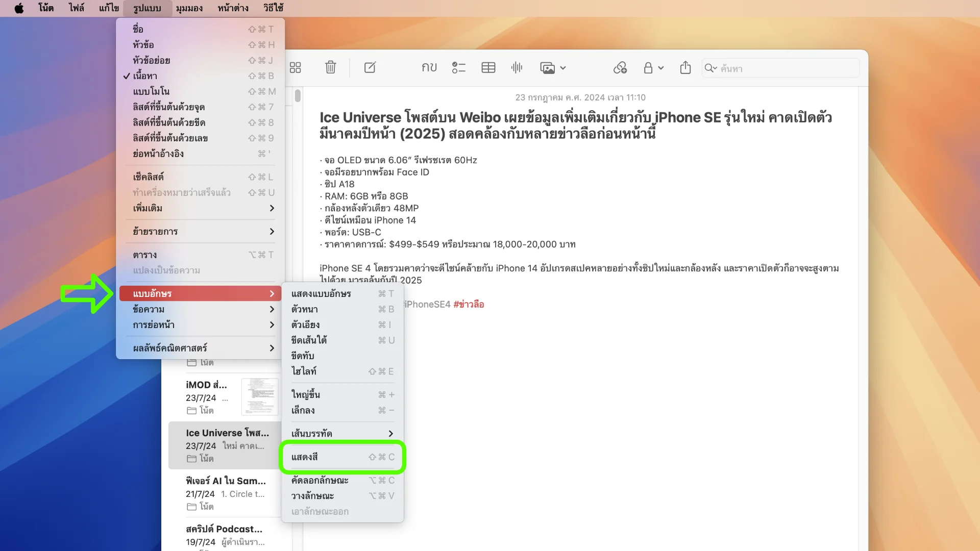Open the iMOD note thumbnail
The width and height of the screenshot is (980, 551).
(x=259, y=397)
